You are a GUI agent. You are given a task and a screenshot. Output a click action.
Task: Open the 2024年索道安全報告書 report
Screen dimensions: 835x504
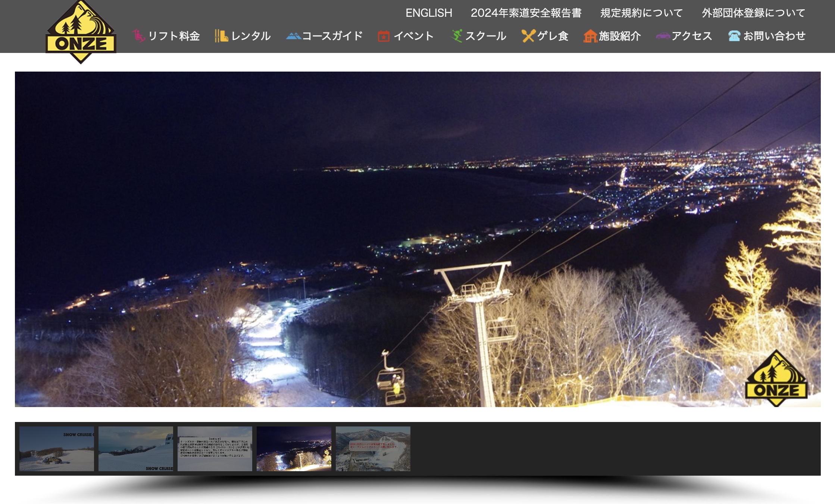coord(528,13)
